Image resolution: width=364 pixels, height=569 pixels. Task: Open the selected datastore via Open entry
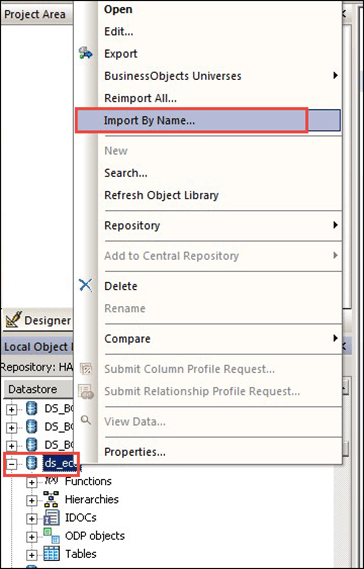[118, 10]
